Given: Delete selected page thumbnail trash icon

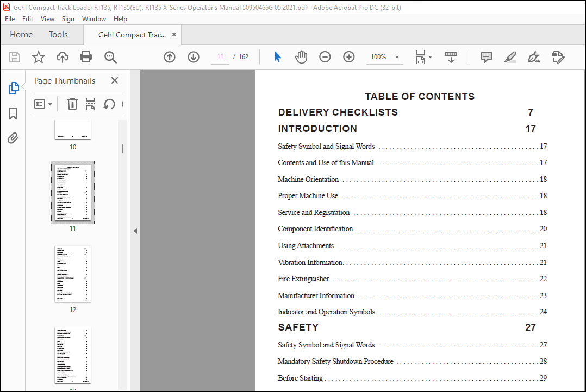Looking at the screenshot, I should (72, 104).
